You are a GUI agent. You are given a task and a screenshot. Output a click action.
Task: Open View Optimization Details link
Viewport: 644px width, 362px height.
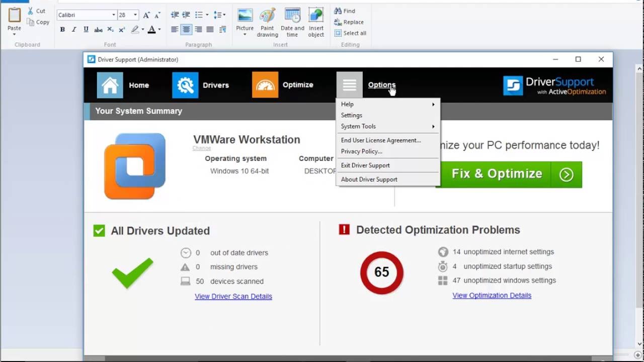(x=492, y=295)
